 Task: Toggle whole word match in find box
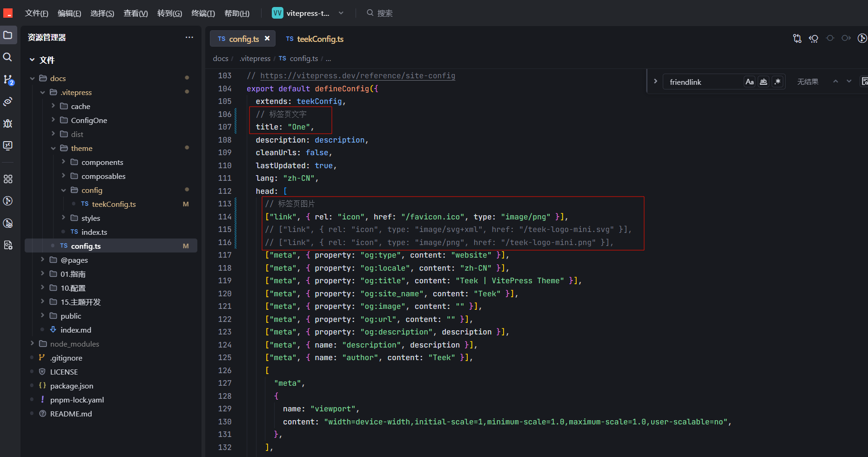click(x=763, y=82)
